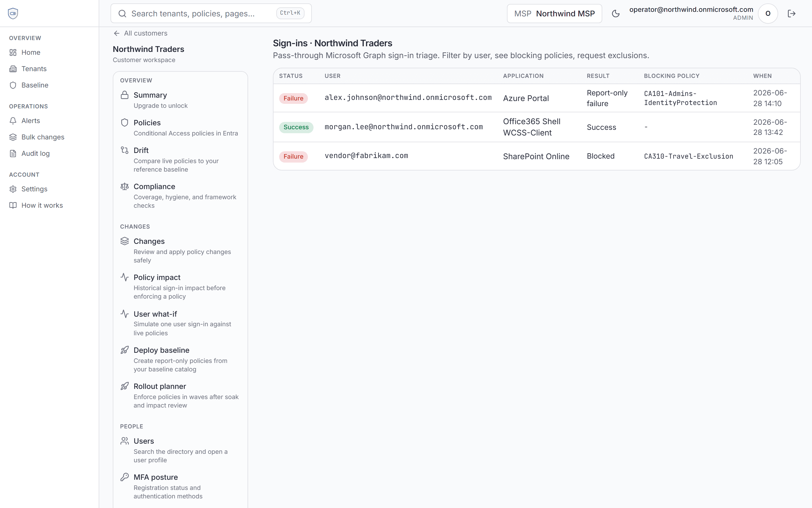Click the Audit log document icon

[x=13, y=154]
